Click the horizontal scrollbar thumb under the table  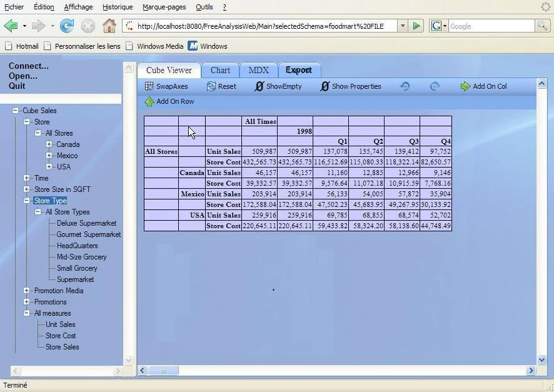[x=163, y=371]
